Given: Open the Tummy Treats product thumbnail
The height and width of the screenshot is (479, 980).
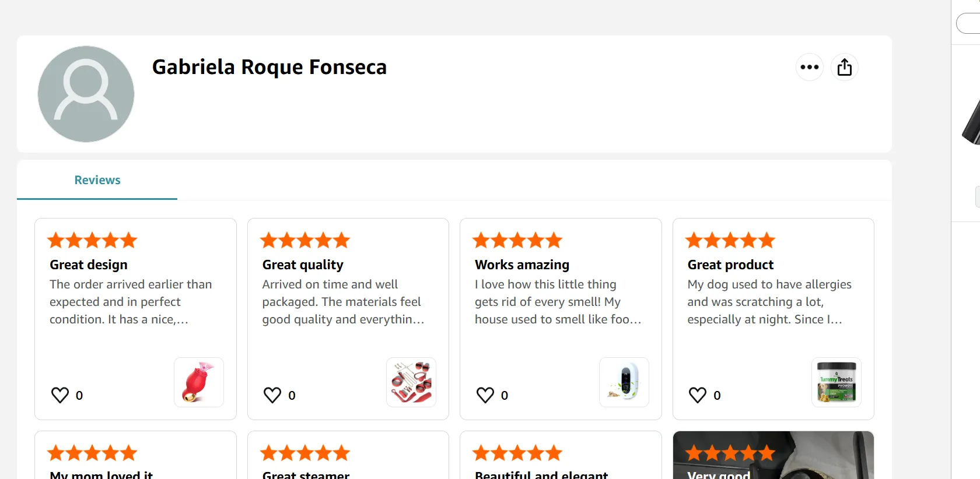Looking at the screenshot, I should point(836,382).
